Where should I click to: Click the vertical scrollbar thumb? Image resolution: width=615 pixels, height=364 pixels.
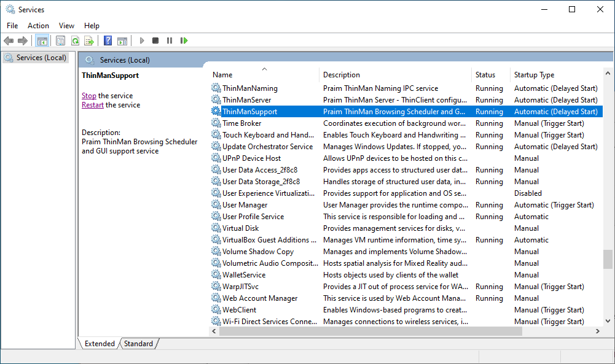608,260
